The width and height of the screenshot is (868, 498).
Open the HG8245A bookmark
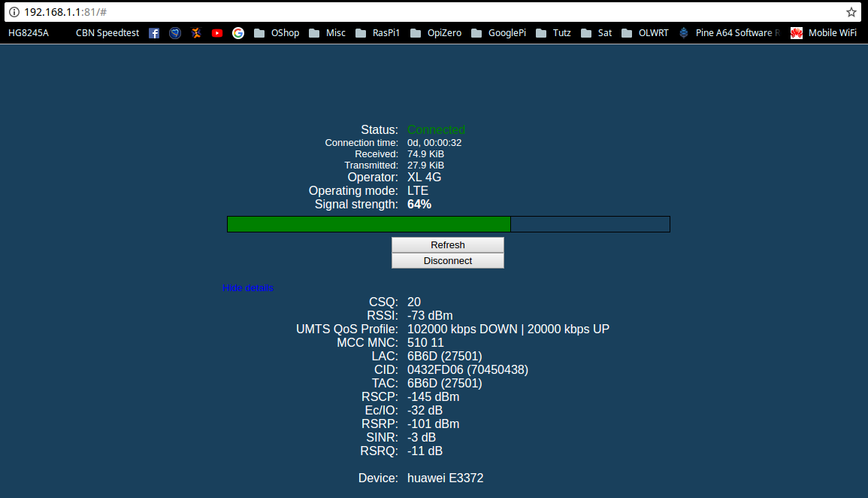point(29,33)
